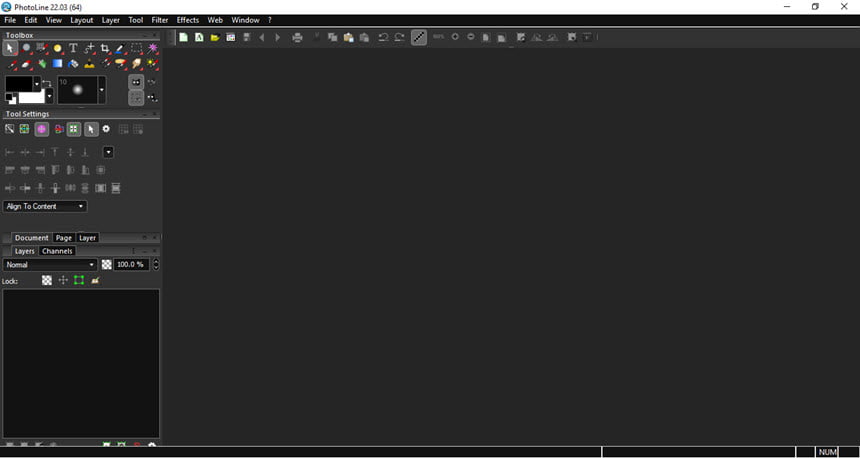Click the black foreground color swatch
Viewport: 860px width, 458px height.
click(x=19, y=84)
